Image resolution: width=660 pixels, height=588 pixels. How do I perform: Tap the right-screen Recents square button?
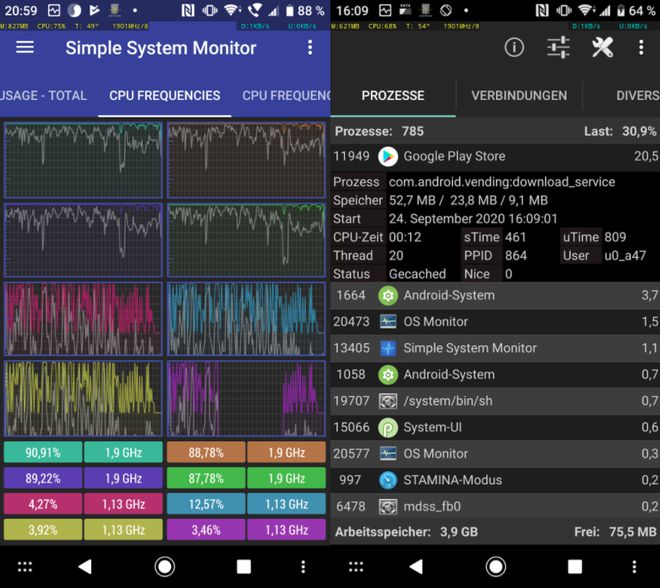[x=575, y=567]
